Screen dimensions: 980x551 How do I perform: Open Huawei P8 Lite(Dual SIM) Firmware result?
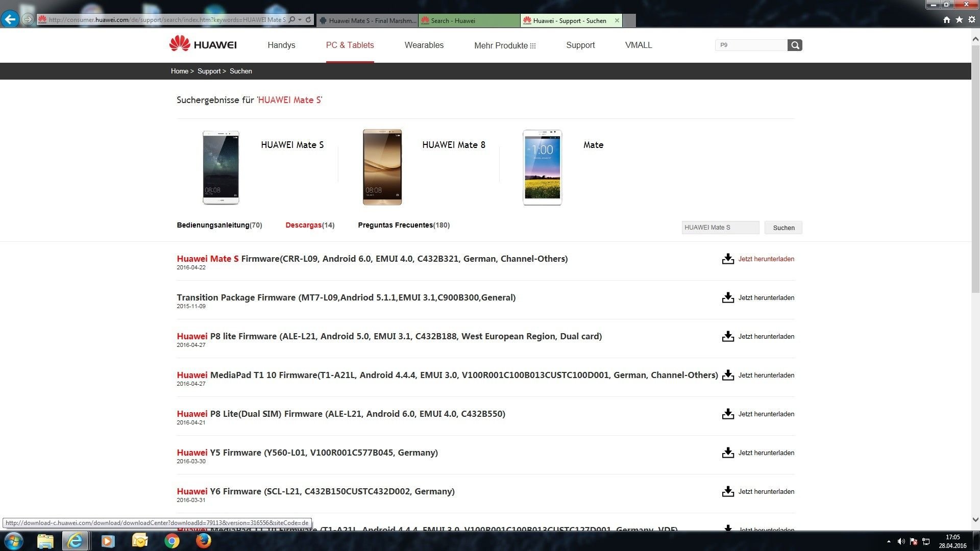(341, 414)
